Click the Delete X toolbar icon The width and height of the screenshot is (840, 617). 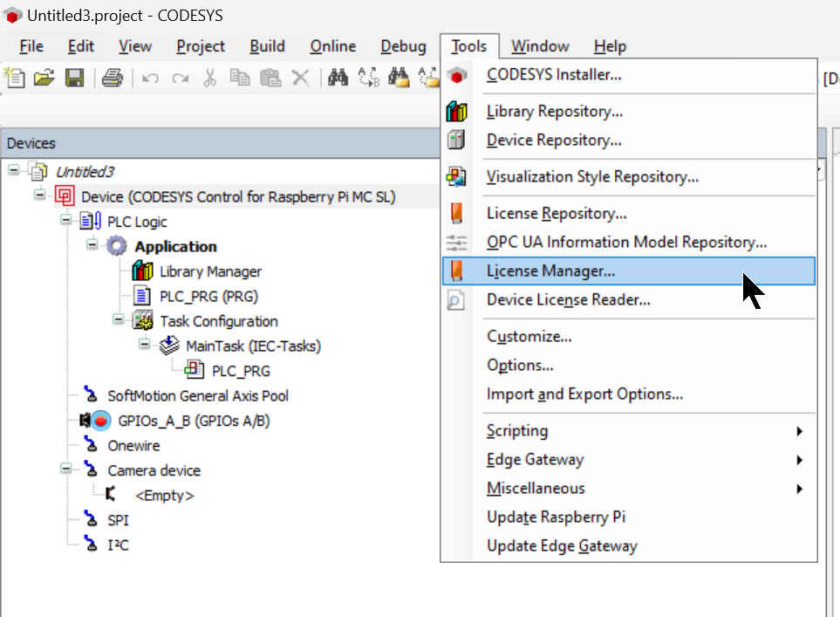[301, 79]
